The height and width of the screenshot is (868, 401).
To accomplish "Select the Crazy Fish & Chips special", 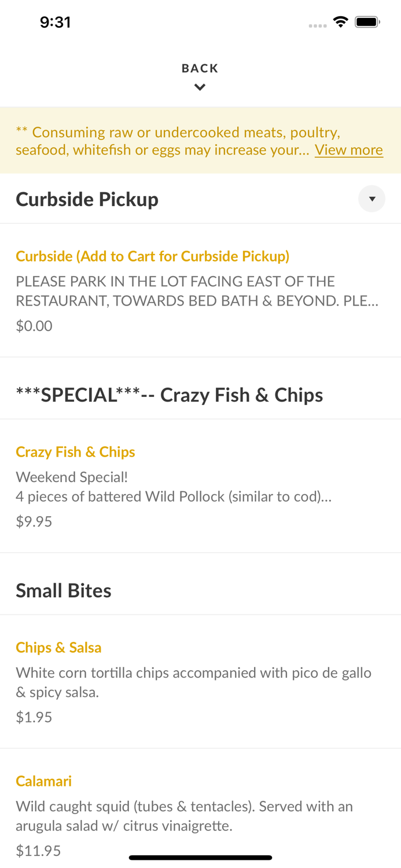I will [x=75, y=451].
